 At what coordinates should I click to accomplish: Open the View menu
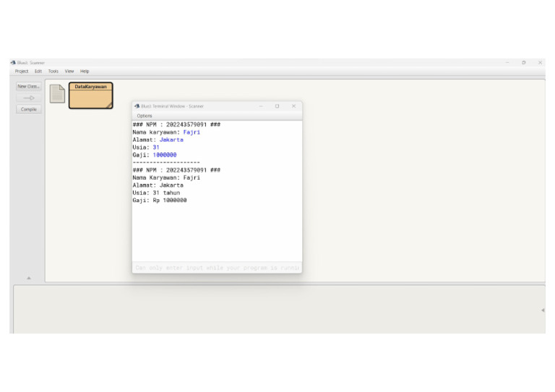(69, 71)
